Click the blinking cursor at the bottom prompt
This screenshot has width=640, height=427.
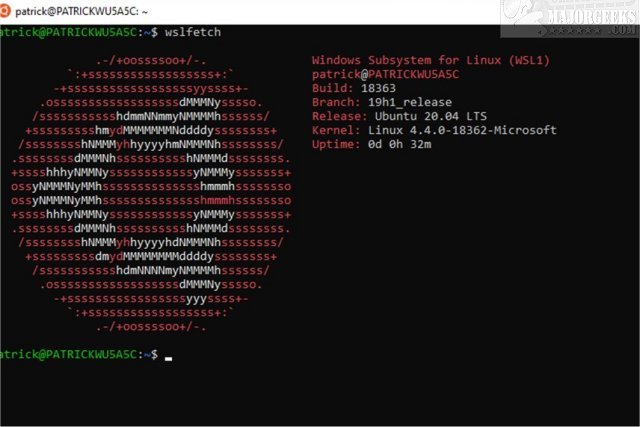[x=168, y=359]
